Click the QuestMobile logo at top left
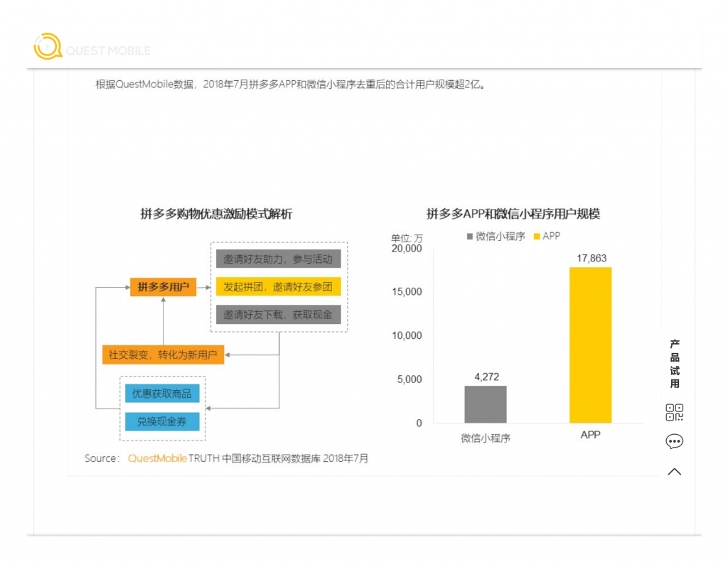 point(92,46)
